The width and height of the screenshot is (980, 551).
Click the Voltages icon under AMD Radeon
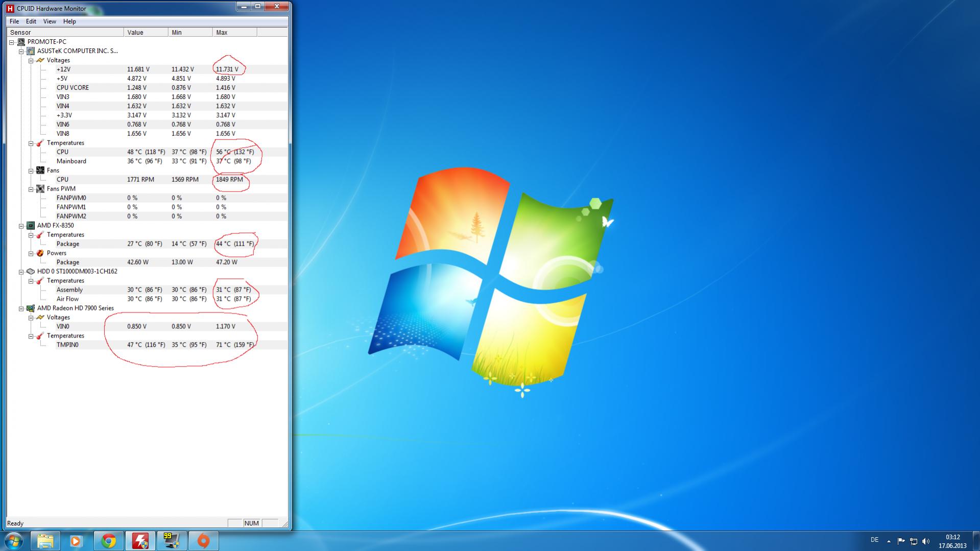[40, 318]
